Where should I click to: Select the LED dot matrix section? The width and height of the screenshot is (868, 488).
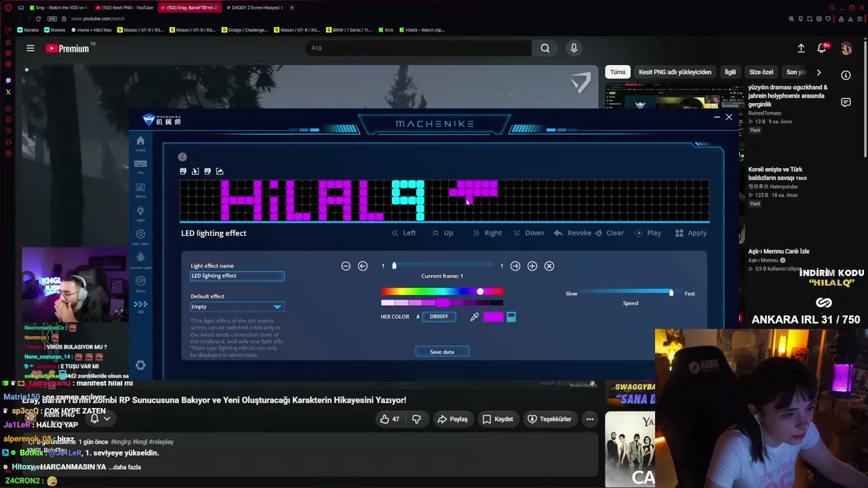pos(140,306)
